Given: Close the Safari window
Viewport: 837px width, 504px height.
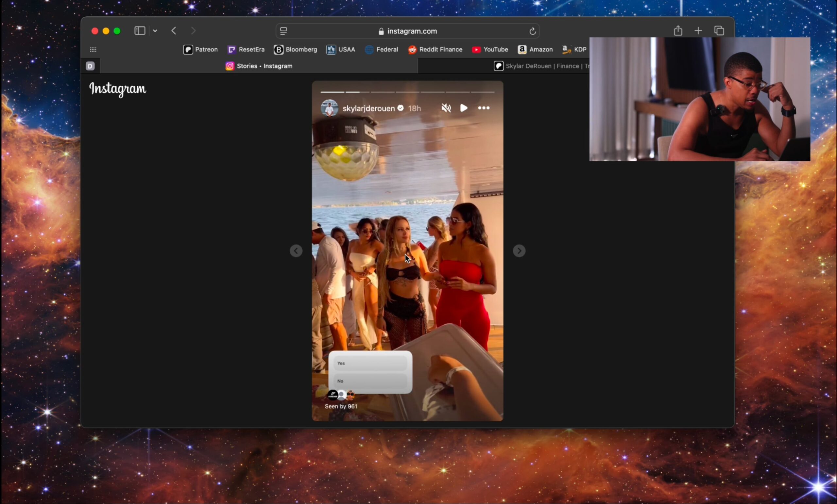Looking at the screenshot, I should pos(95,31).
